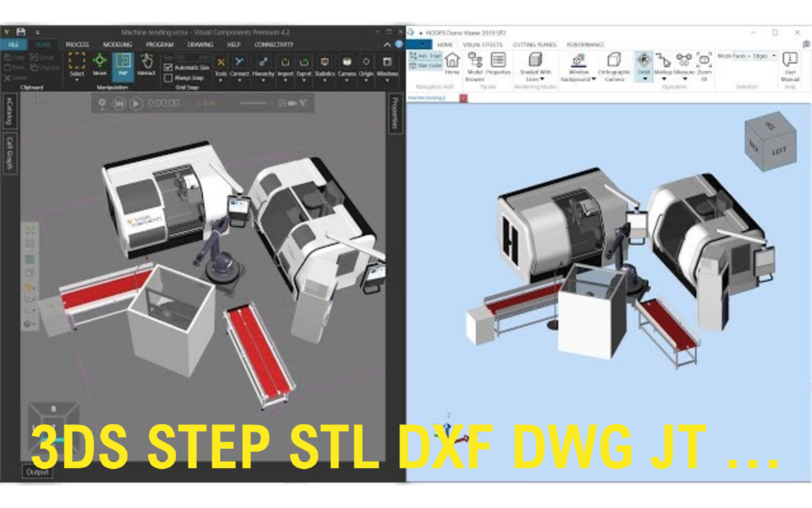This screenshot has width=812, height=508.
Task: Click the simulation settings gear icon
Action: (102, 102)
